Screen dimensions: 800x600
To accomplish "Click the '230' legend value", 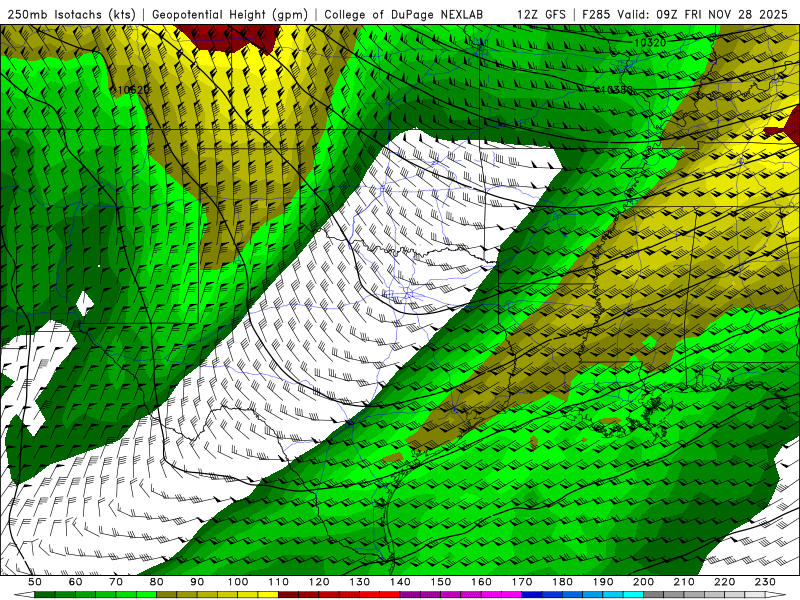I will pyautogui.click(x=765, y=582).
